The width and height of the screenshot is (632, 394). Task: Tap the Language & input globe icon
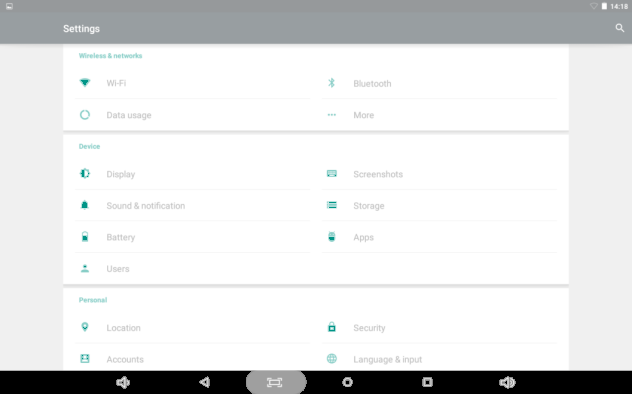331,359
